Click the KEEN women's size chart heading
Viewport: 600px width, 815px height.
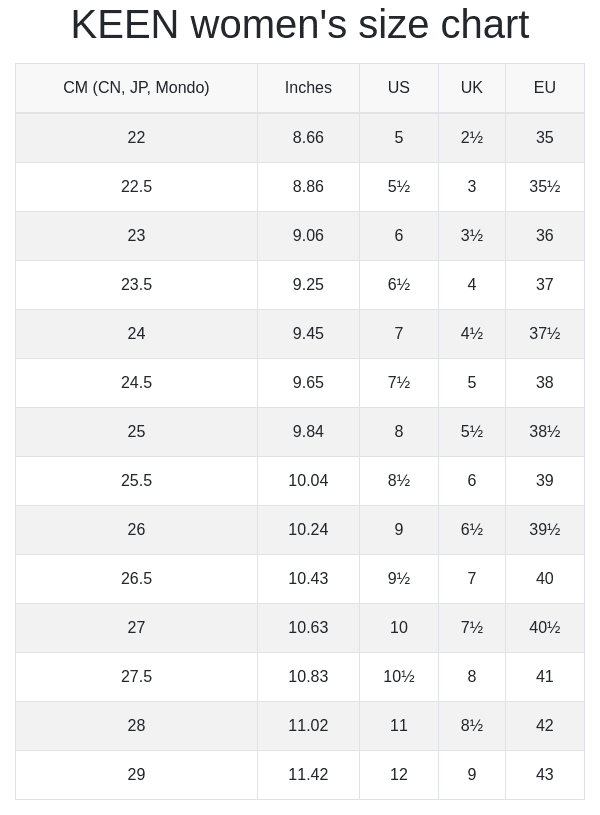pyautogui.click(x=300, y=24)
